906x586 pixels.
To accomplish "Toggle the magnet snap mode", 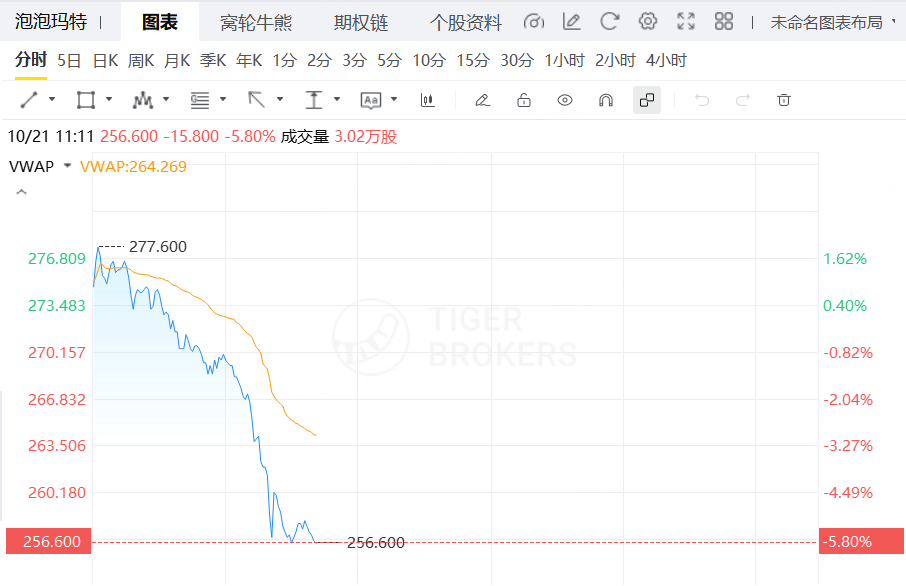I will [x=606, y=100].
